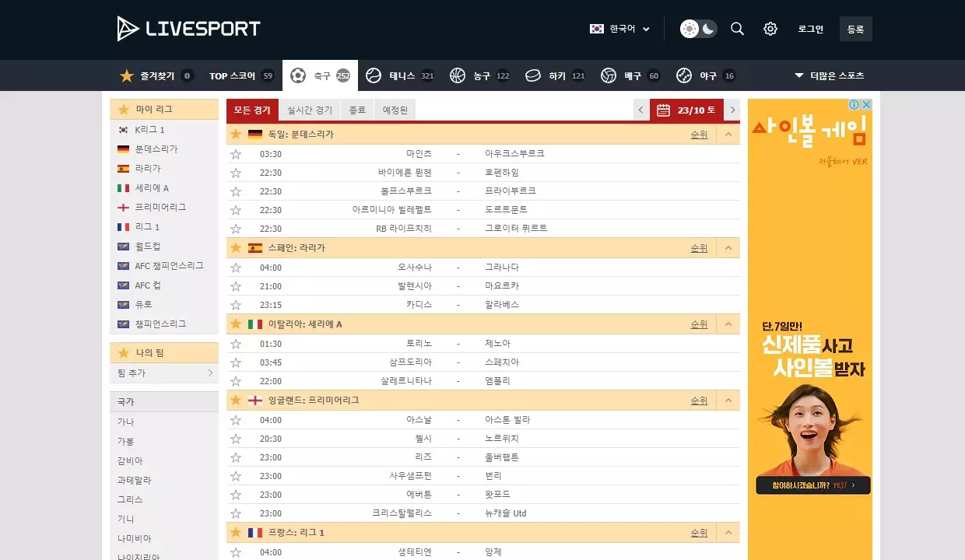This screenshot has height=560, width=965.
Task: Open the search magnifier icon
Action: click(x=737, y=29)
